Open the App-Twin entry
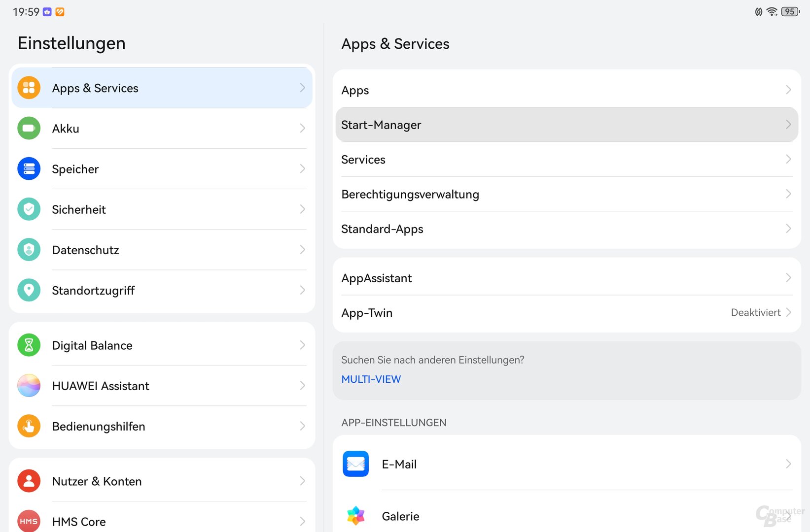 point(566,312)
